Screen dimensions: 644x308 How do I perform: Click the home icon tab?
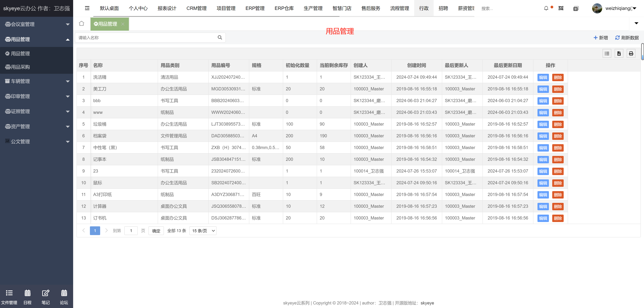pos(82,24)
